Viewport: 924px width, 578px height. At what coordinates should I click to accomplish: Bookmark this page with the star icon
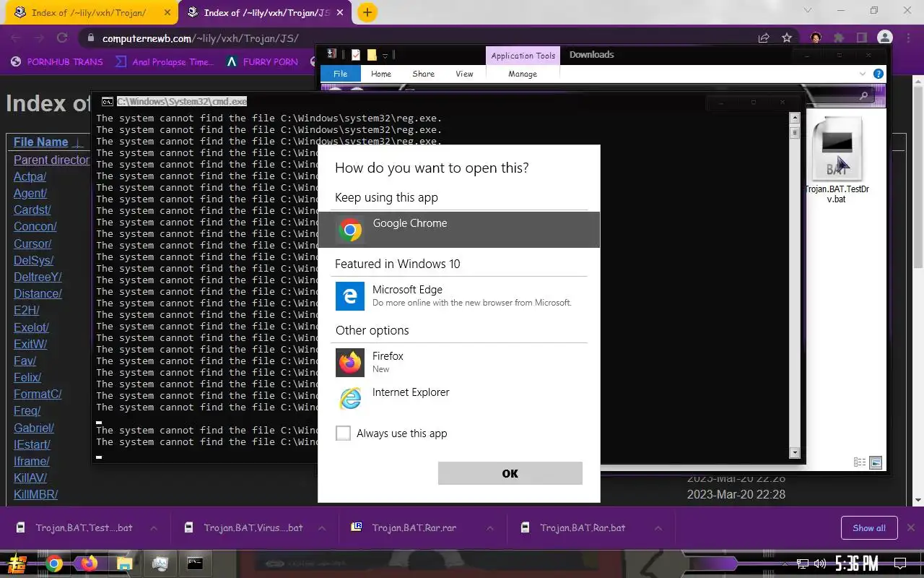tap(787, 38)
